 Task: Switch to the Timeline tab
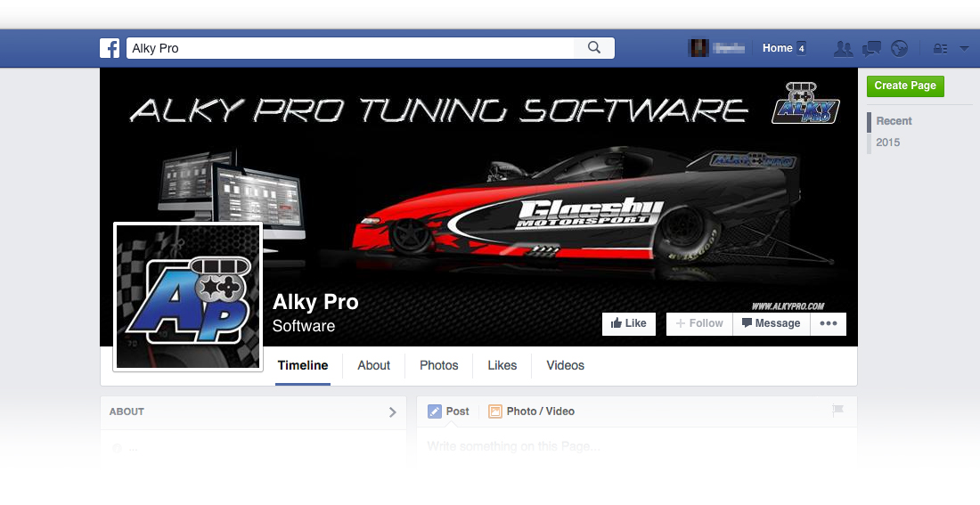[x=303, y=366]
